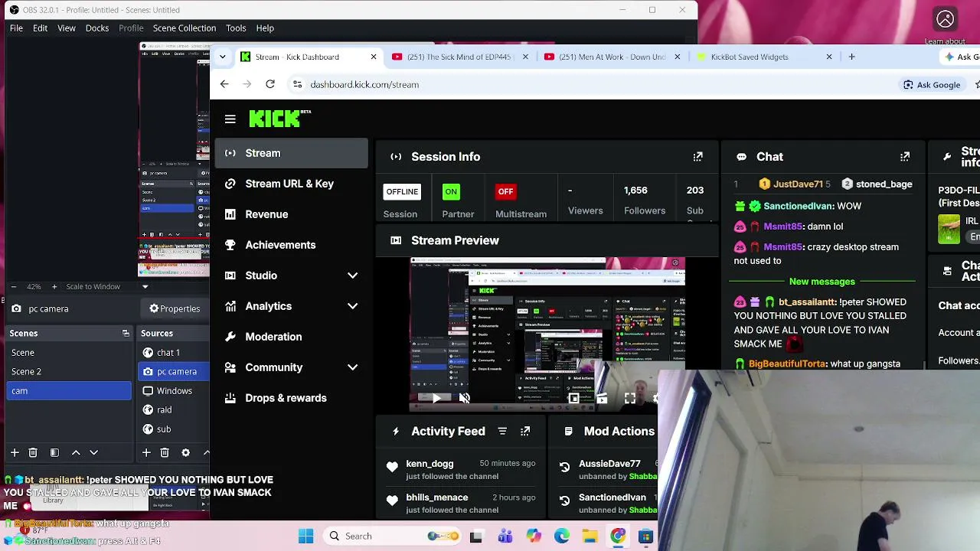Filter the Activity Feed
The image size is (980, 551).
click(502, 432)
